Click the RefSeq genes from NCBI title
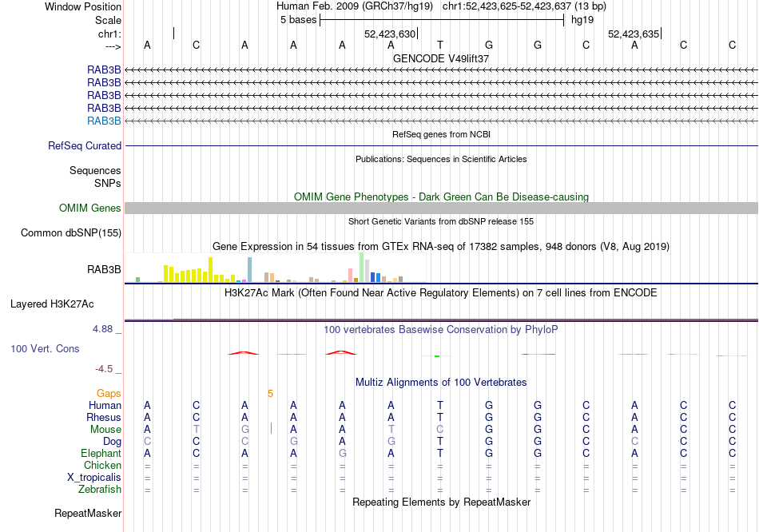The width and height of the screenshot is (759, 532). coord(442,134)
